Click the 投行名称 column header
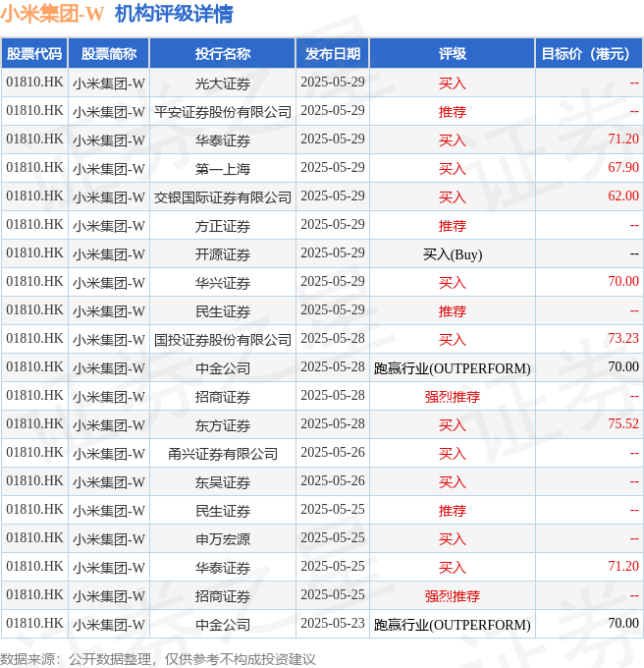Viewport: 644px width, 668px height. 223,54
